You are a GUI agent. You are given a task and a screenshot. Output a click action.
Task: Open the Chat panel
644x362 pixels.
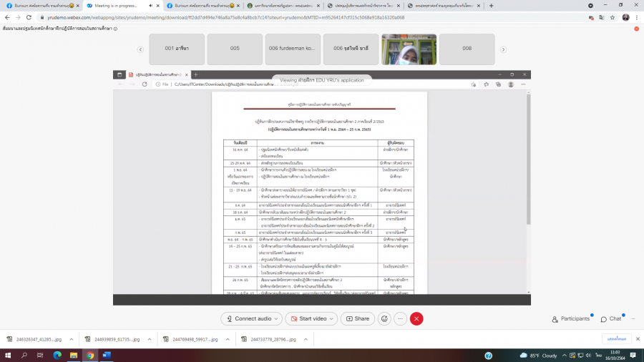coord(610,318)
